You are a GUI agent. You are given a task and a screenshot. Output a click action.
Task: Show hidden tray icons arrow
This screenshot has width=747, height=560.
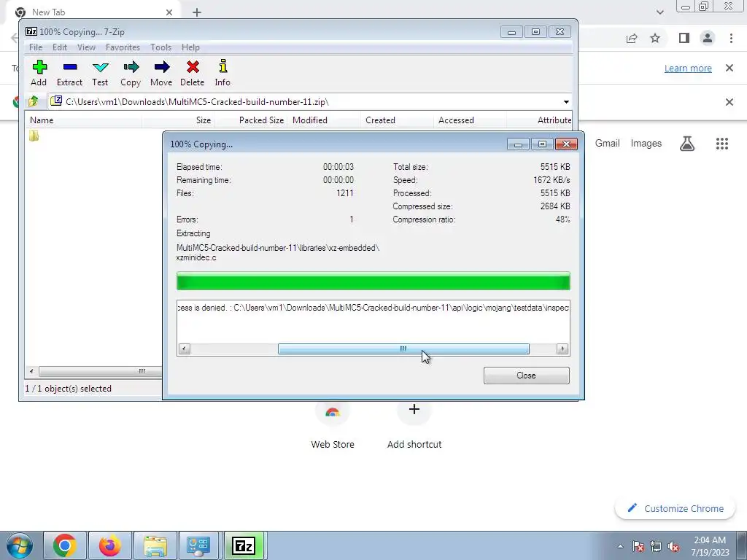click(x=620, y=546)
